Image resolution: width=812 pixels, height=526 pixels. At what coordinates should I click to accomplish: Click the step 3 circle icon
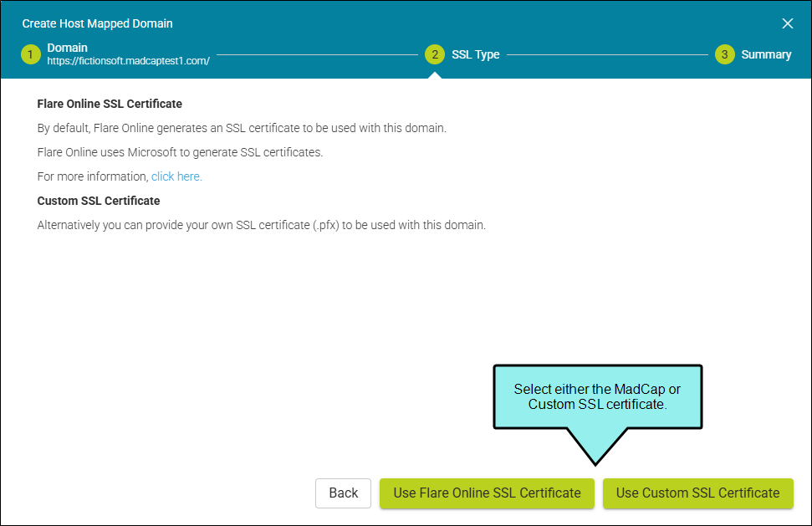(724, 55)
